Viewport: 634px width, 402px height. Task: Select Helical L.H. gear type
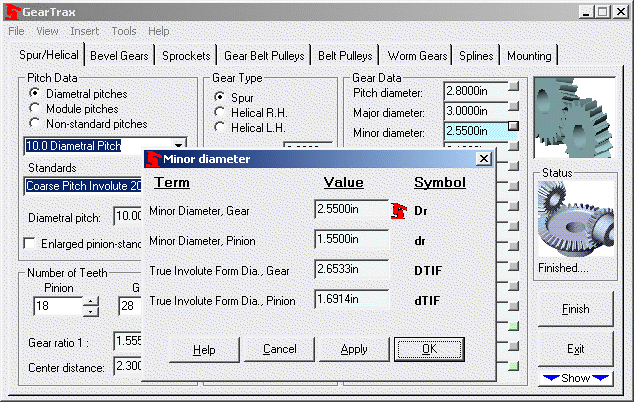point(220,127)
